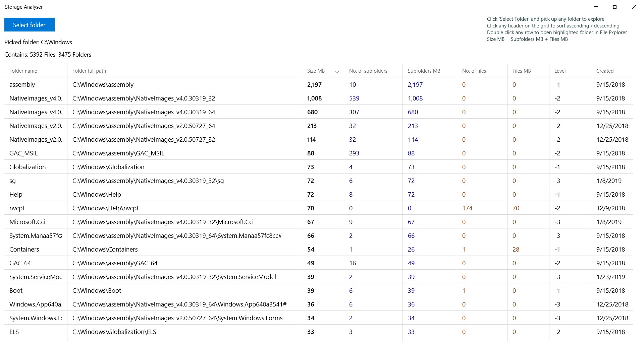Sort by Level column header
Screen dimensions: 644x345
(x=560, y=71)
